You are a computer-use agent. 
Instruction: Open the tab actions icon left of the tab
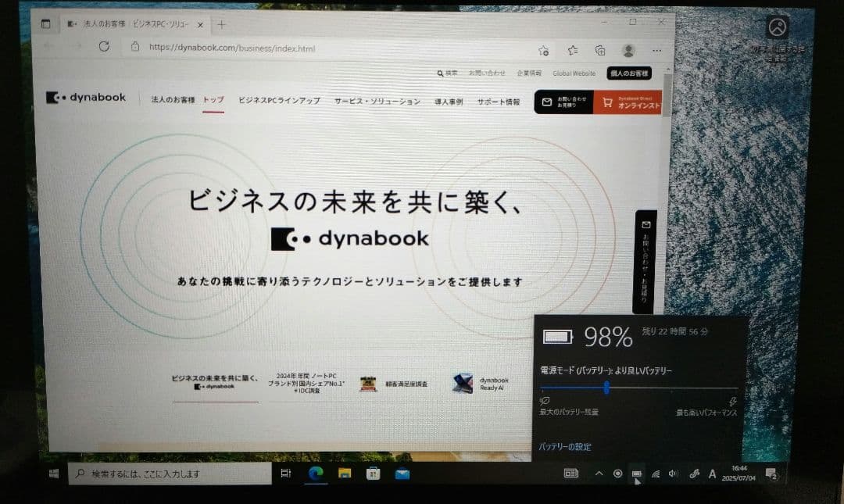point(46,23)
